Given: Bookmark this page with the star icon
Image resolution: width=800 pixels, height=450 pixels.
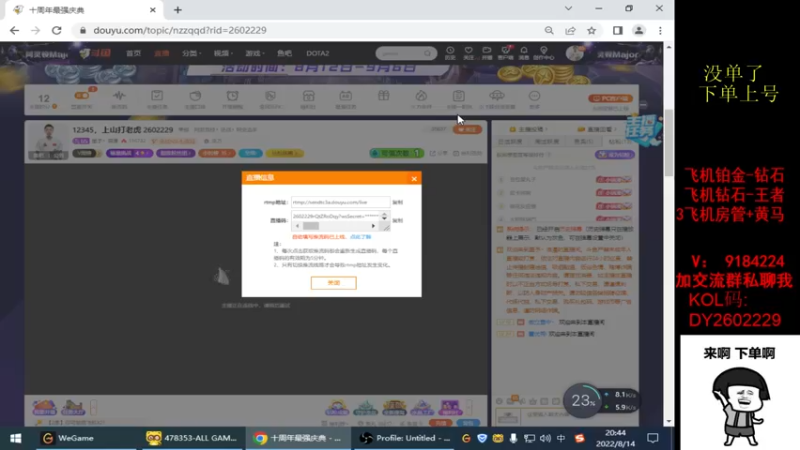Looking at the screenshot, I should [591, 31].
